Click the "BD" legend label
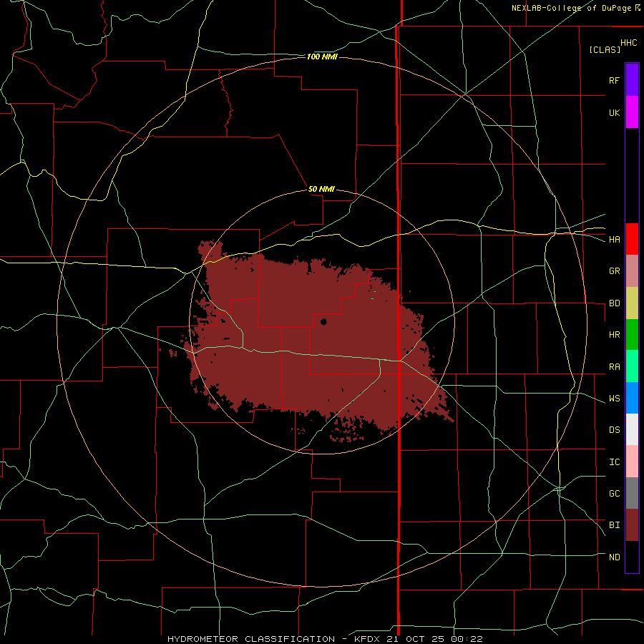The image size is (644, 644). click(614, 303)
